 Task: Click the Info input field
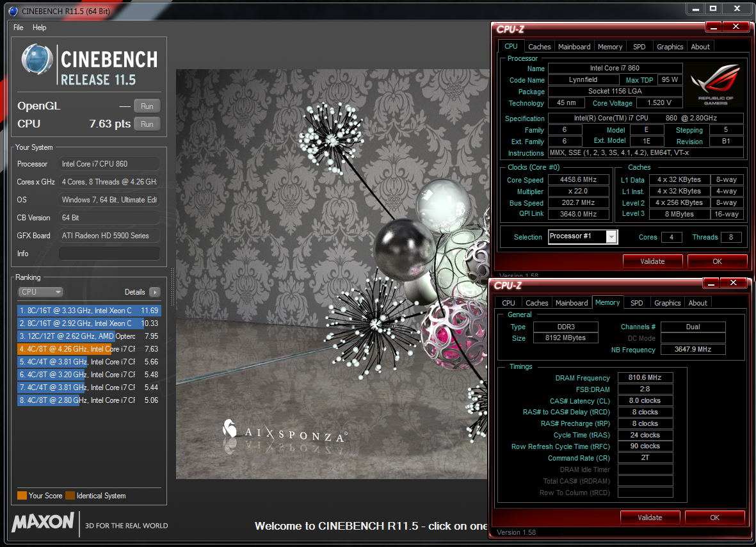tap(109, 253)
